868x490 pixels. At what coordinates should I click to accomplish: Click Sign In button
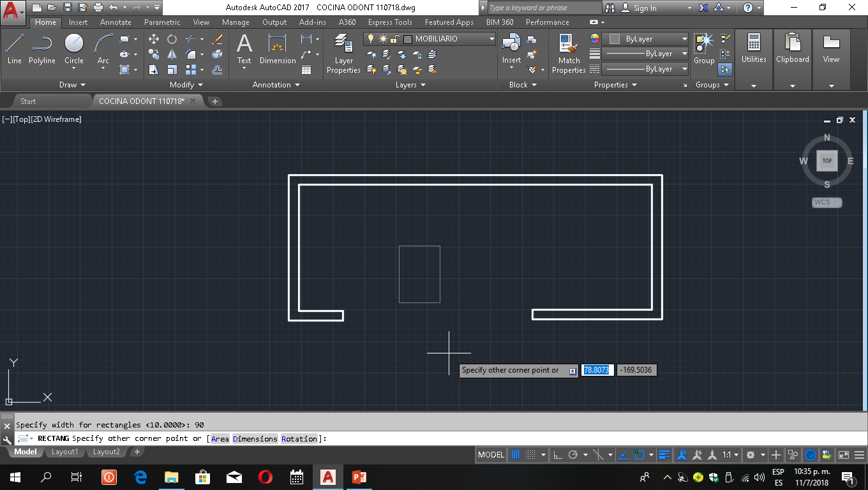(x=645, y=8)
